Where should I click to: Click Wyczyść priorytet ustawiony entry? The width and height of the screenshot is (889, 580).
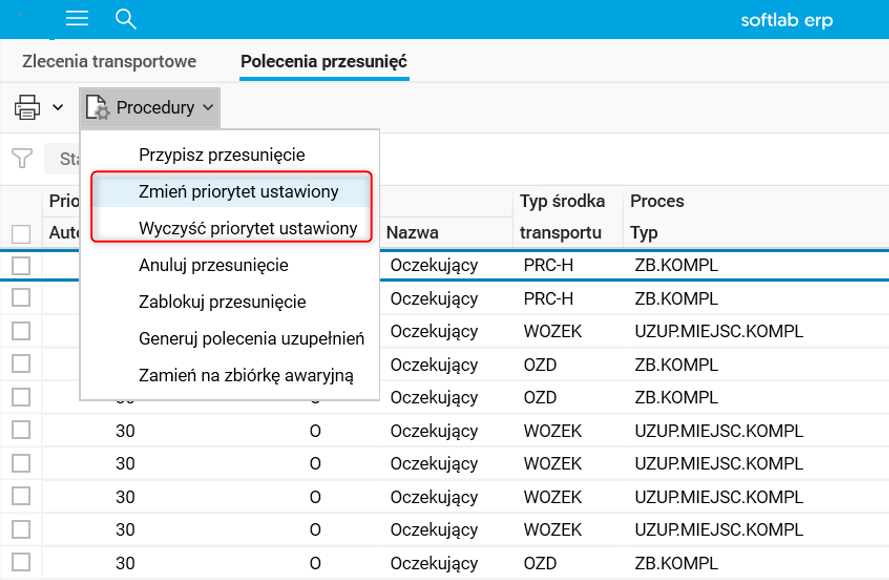tap(248, 228)
